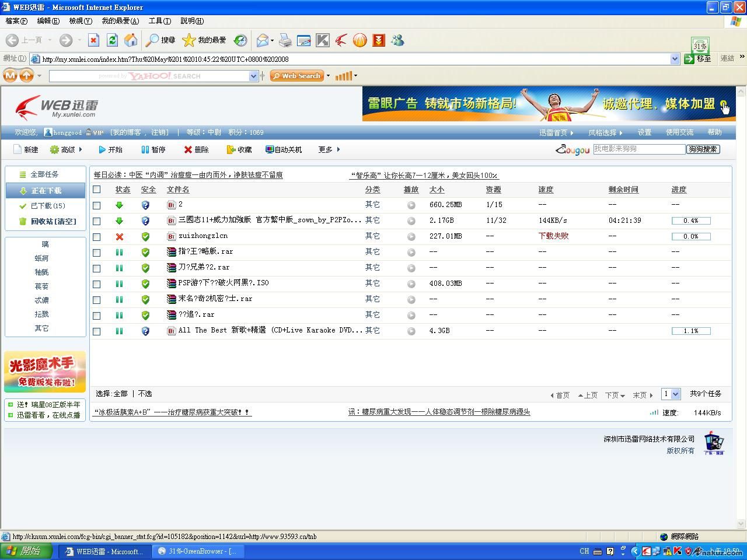Click the Delete (删除) red X icon
The image size is (747, 560).
pyautogui.click(x=188, y=150)
